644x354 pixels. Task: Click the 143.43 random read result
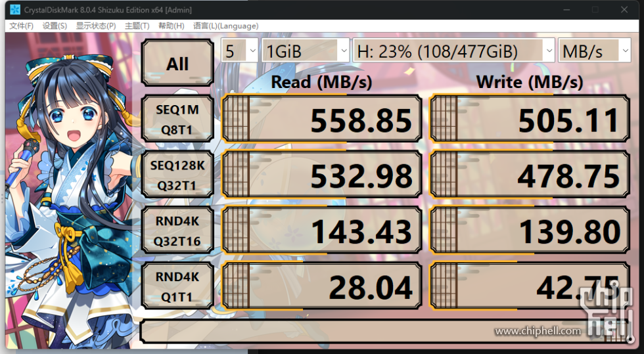pos(321,231)
